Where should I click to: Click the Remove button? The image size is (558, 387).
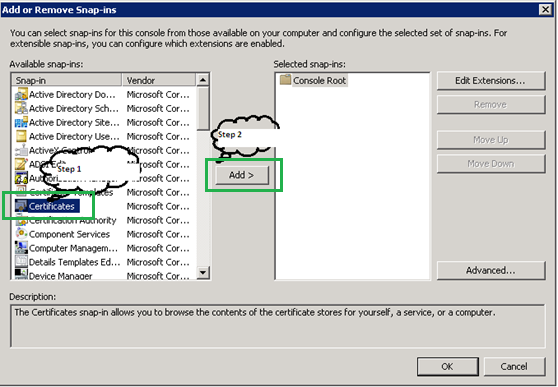pos(490,105)
